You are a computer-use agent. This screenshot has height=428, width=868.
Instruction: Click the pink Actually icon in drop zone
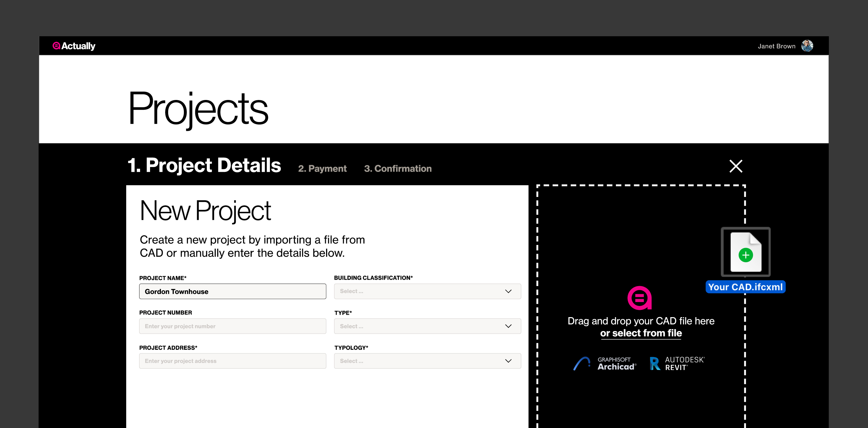[x=639, y=298]
